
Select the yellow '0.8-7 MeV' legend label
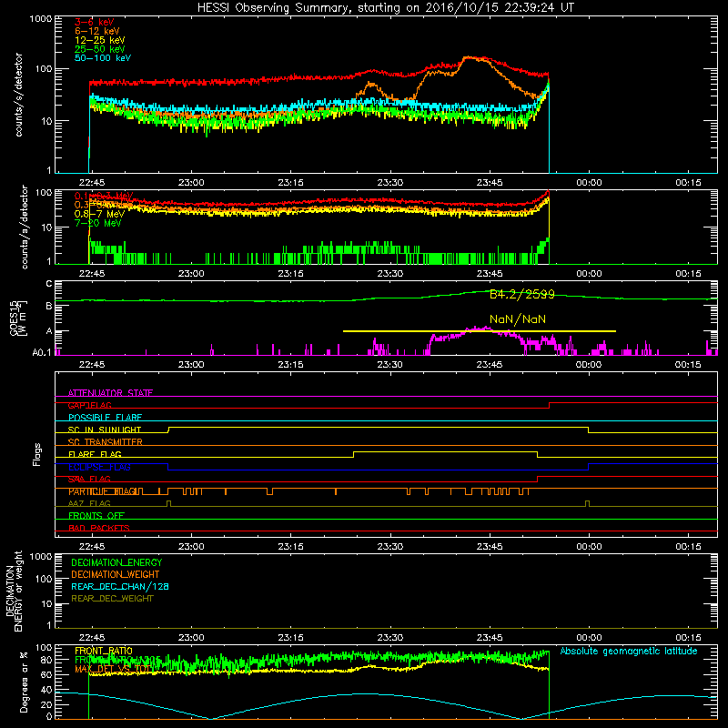click(x=99, y=214)
